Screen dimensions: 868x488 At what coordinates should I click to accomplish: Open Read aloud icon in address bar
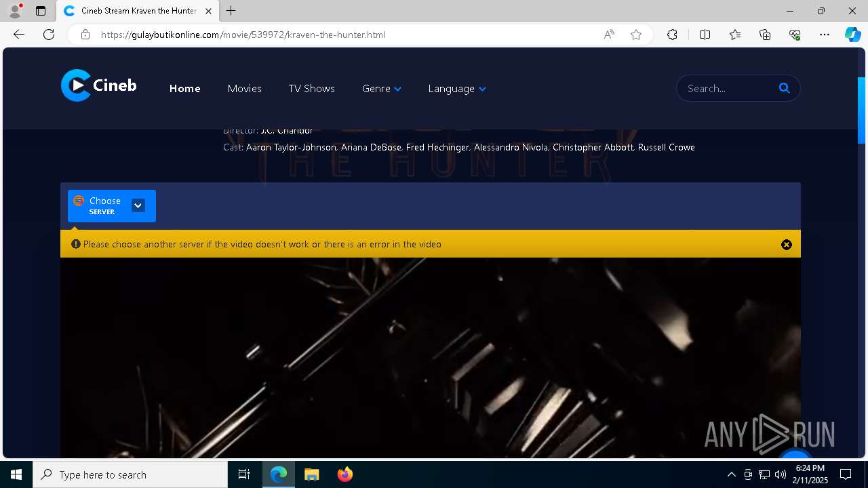(x=609, y=35)
